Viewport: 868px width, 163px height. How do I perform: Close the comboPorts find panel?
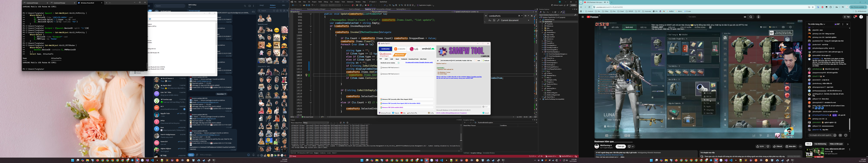(532, 16)
